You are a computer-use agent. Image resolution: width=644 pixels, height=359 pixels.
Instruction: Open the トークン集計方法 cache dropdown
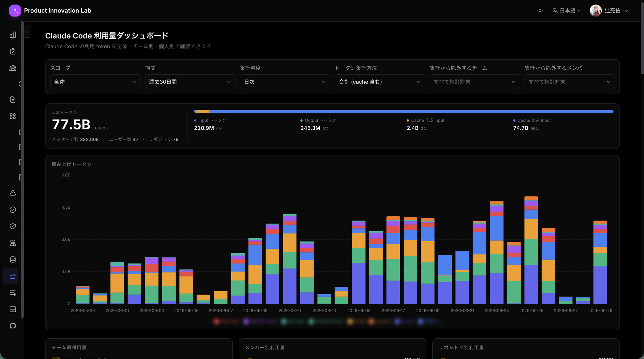click(380, 82)
